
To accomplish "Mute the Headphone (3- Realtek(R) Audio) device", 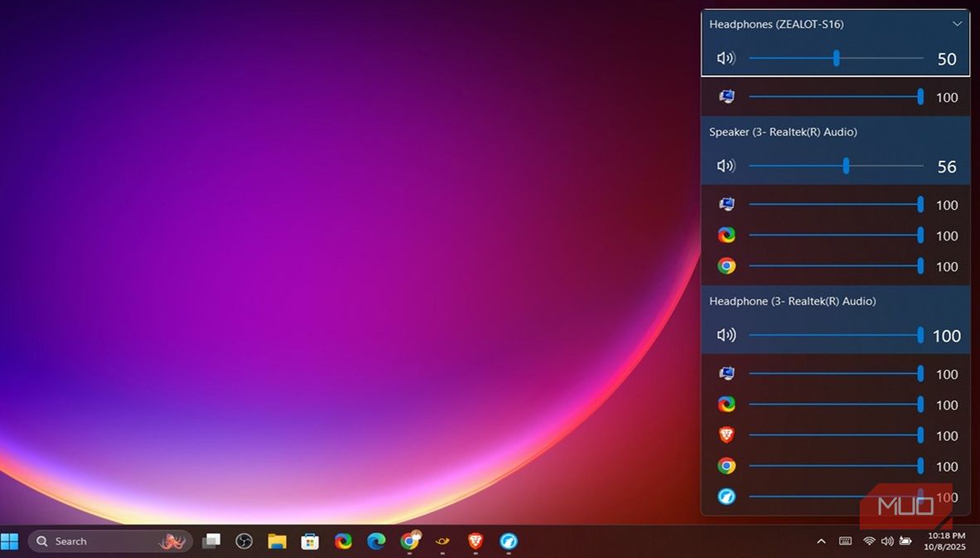I will click(x=726, y=335).
